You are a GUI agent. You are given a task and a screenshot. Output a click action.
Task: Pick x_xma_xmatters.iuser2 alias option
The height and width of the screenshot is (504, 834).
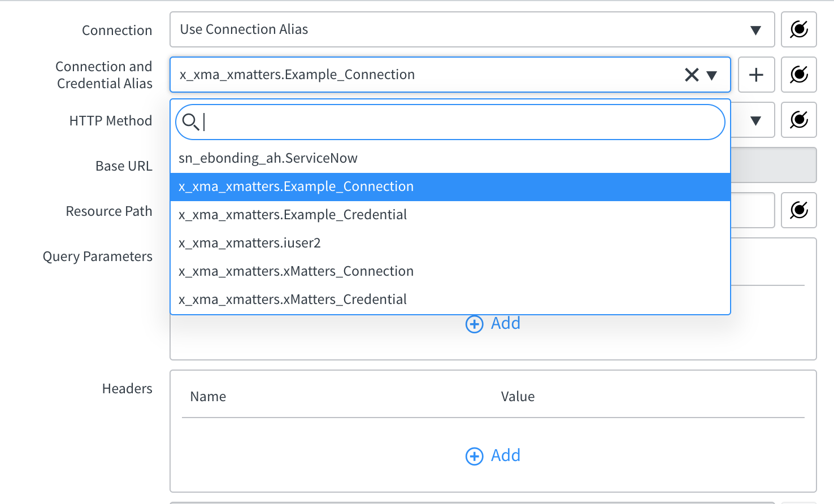(450, 243)
